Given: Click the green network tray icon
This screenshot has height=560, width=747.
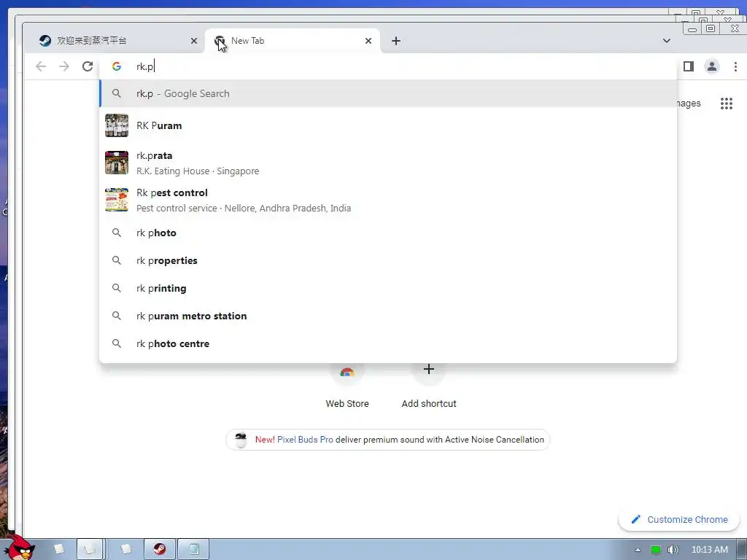Looking at the screenshot, I should tap(656, 550).
